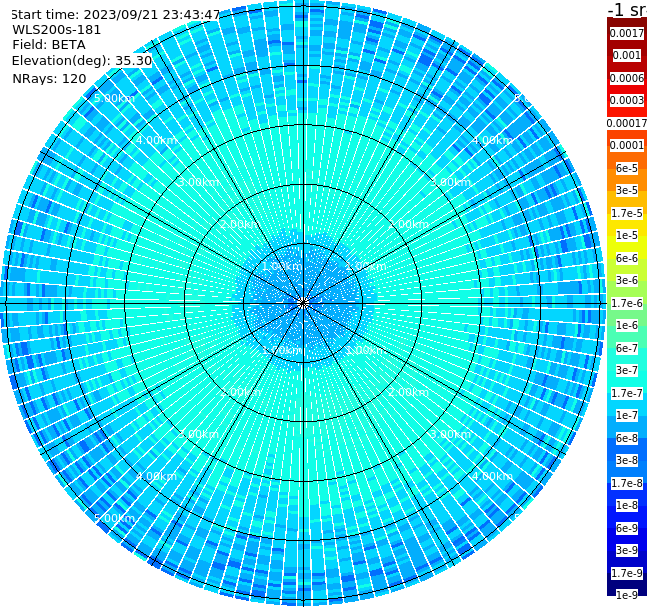Click the 1e-9 label at colorbar bottom
This screenshot has height=607, width=647.
point(627,595)
